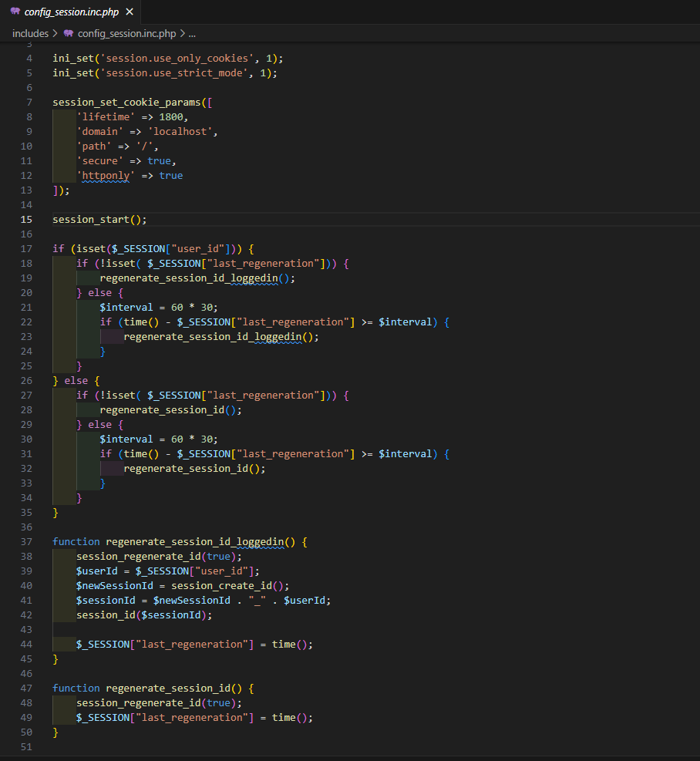Open the config_session.inc.php breadcrumb file name
The height and width of the screenshot is (761, 700).
(126, 34)
